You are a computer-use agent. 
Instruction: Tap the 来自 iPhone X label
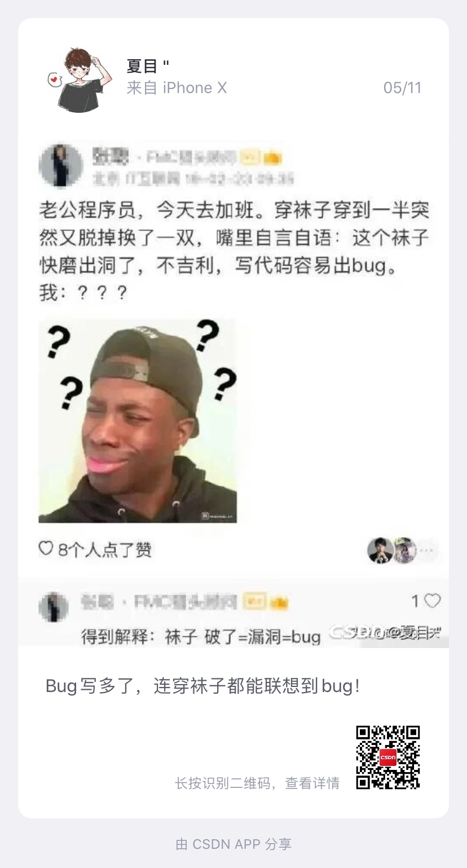(x=177, y=88)
